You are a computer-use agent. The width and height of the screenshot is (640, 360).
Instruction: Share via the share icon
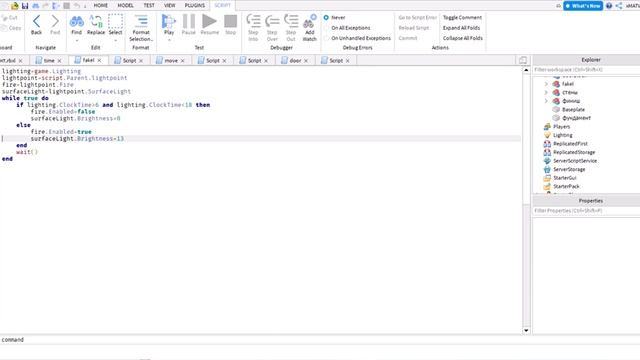click(x=619, y=6)
